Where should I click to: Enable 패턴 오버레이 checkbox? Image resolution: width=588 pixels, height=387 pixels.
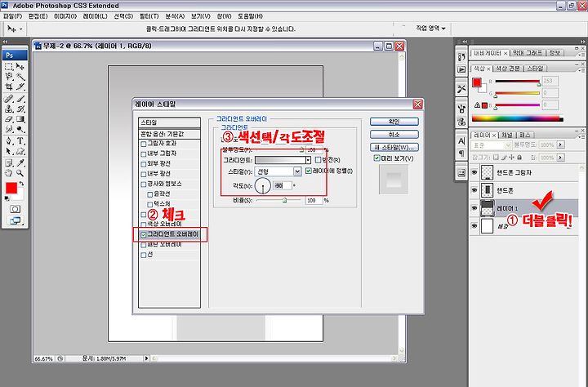(x=143, y=245)
